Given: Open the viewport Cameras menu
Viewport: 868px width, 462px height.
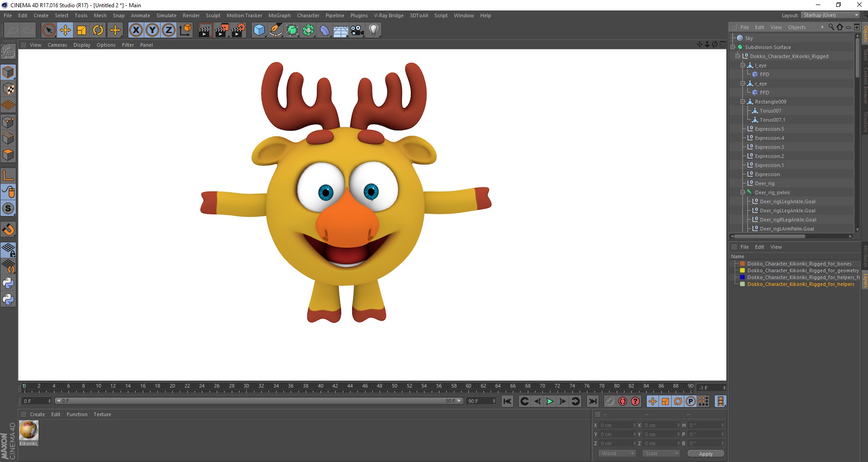Looking at the screenshot, I should coord(57,45).
